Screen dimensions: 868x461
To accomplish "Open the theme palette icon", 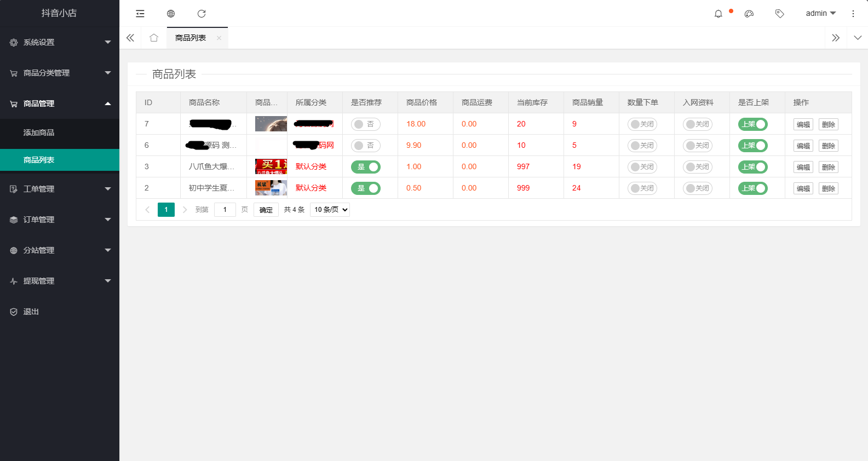I will tap(749, 14).
